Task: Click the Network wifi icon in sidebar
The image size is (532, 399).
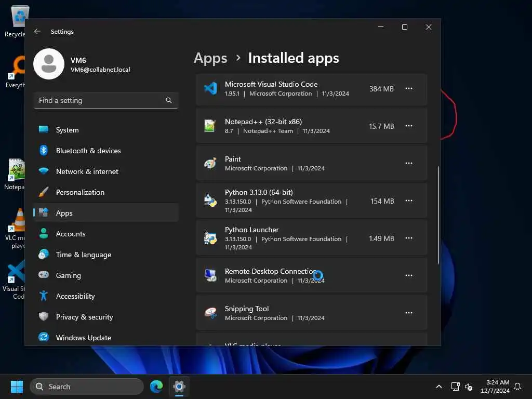Action: click(x=44, y=170)
